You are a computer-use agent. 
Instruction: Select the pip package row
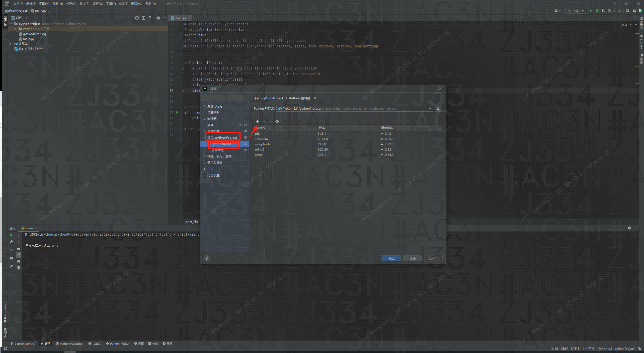pos(348,134)
